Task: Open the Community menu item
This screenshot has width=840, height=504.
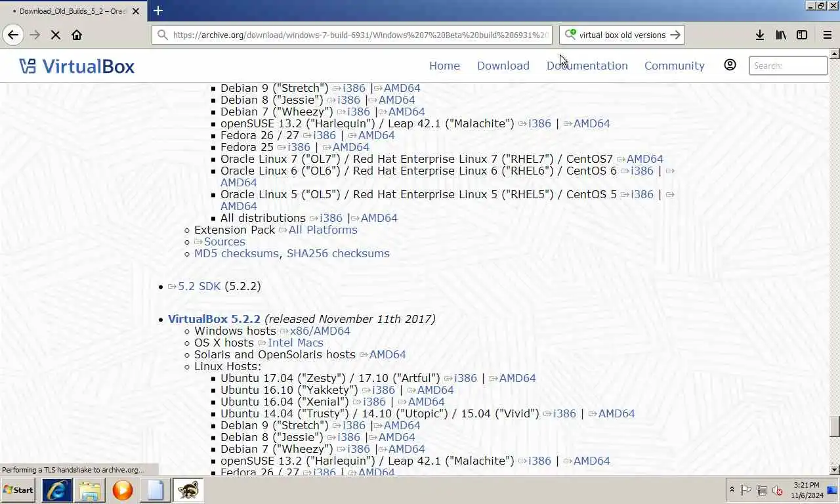Action: point(675,66)
